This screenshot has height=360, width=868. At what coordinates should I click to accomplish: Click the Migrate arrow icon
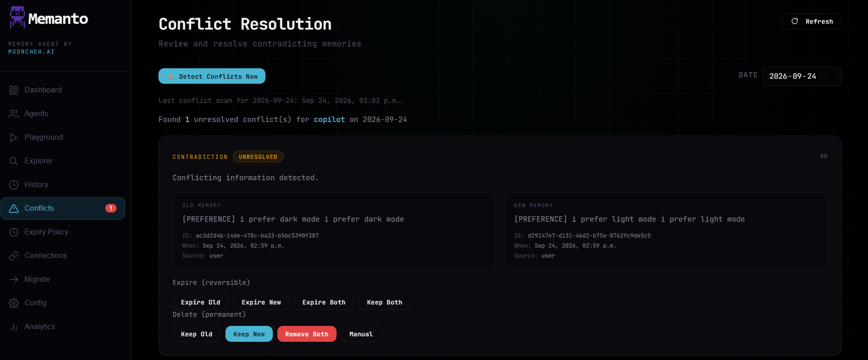pyautogui.click(x=14, y=279)
